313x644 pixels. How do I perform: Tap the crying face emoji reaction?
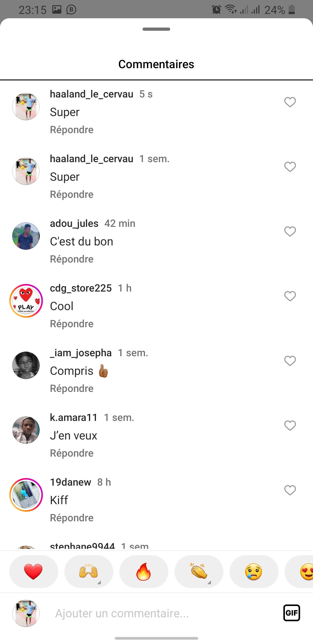coord(254,571)
